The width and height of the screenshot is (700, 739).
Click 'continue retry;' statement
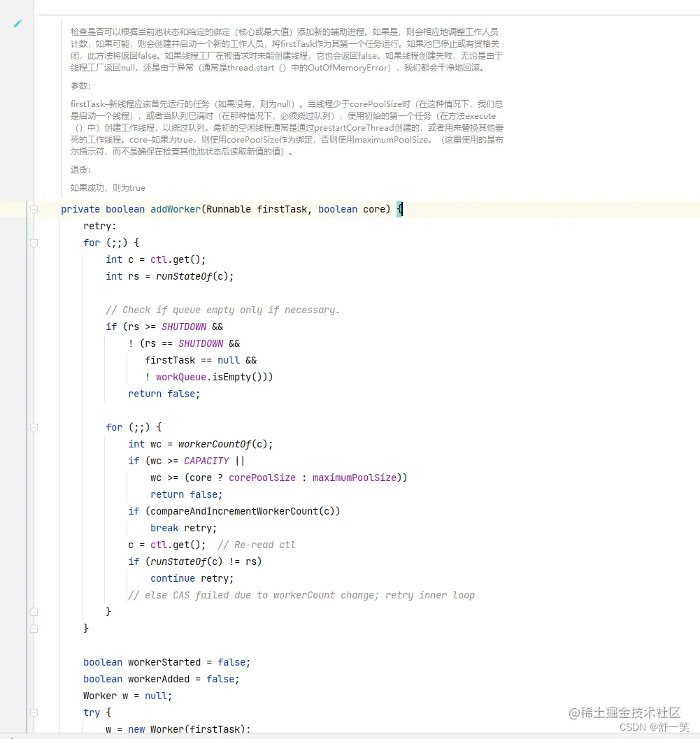192,579
